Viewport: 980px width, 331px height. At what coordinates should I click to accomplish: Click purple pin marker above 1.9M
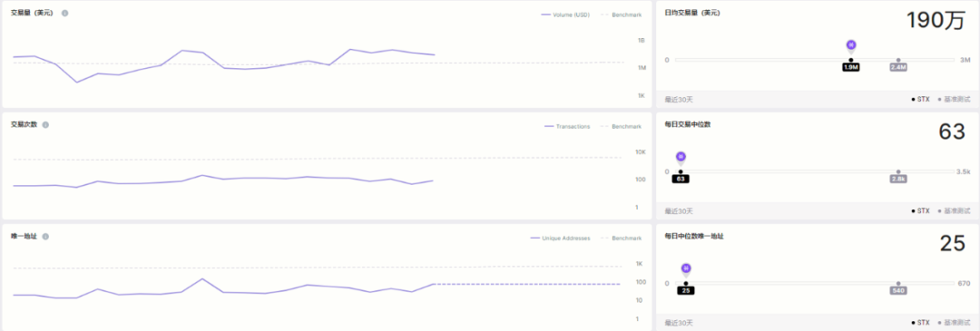click(x=850, y=45)
